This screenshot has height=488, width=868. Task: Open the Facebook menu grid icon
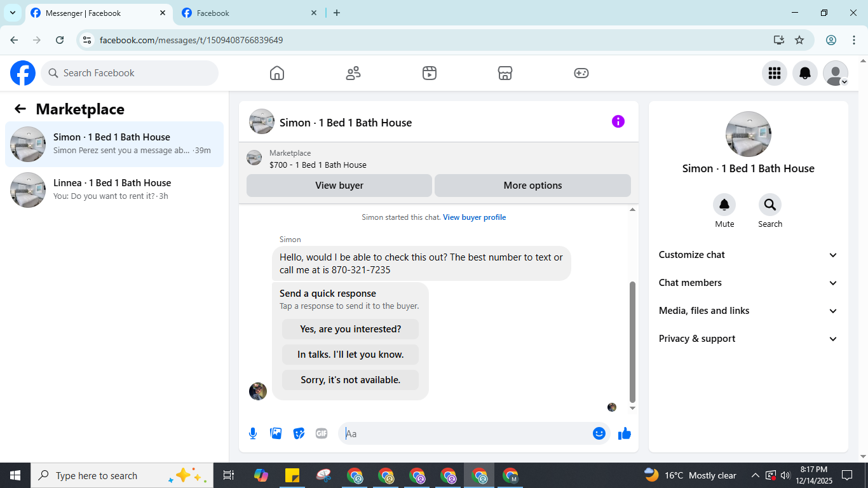[x=775, y=73]
